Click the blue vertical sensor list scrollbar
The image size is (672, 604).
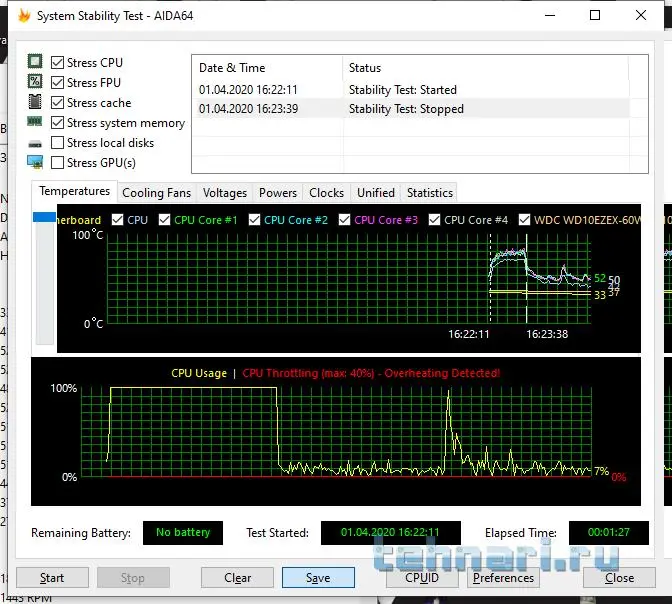coord(44,217)
